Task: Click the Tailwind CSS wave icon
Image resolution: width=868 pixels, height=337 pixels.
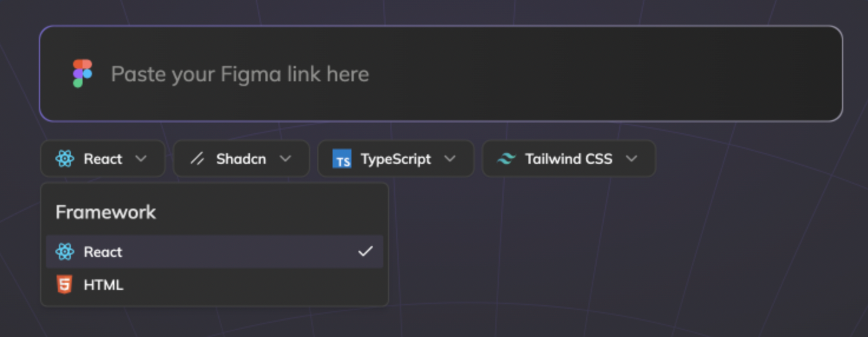Action: coord(507,158)
